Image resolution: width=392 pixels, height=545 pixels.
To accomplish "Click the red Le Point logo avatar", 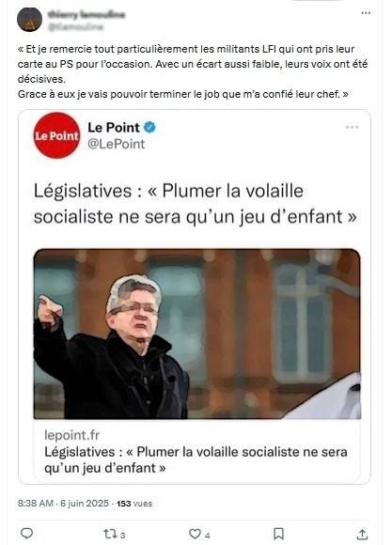I will (x=57, y=135).
